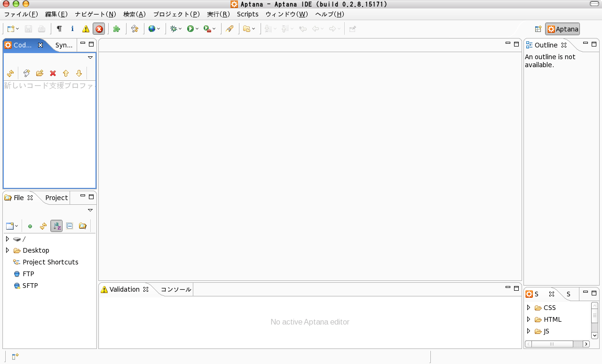This screenshot has width=602, height=364.
Task: Open dropdown arrow beside toolbar folder icon
Action: (x=253, y=29)
